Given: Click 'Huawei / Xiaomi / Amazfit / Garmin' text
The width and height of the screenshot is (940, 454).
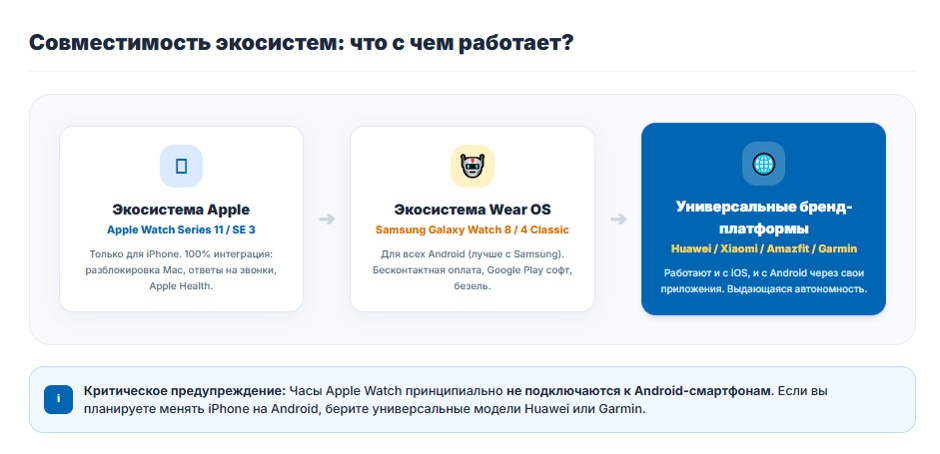Looking at the screenshot, I should pos(764,249).
